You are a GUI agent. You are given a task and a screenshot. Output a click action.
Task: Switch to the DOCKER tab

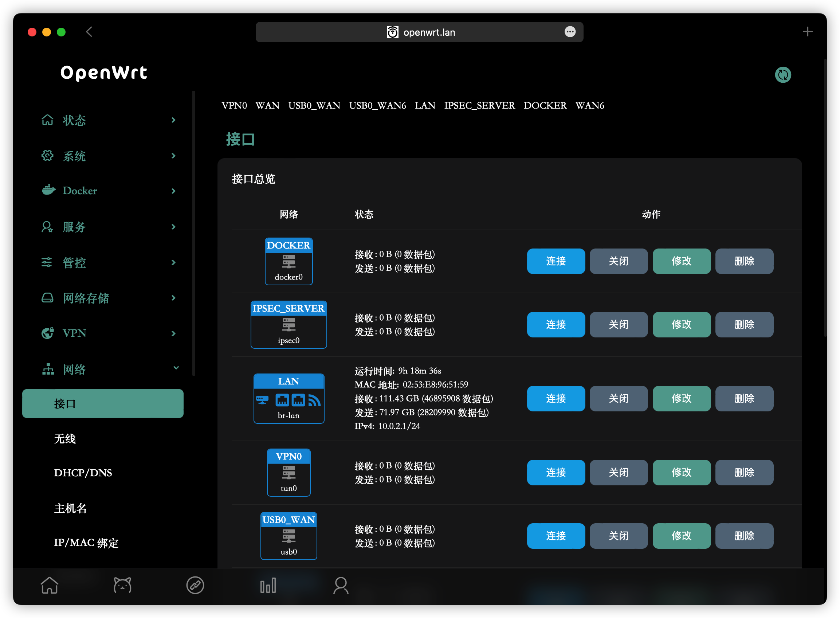click(x=545, y=106)
